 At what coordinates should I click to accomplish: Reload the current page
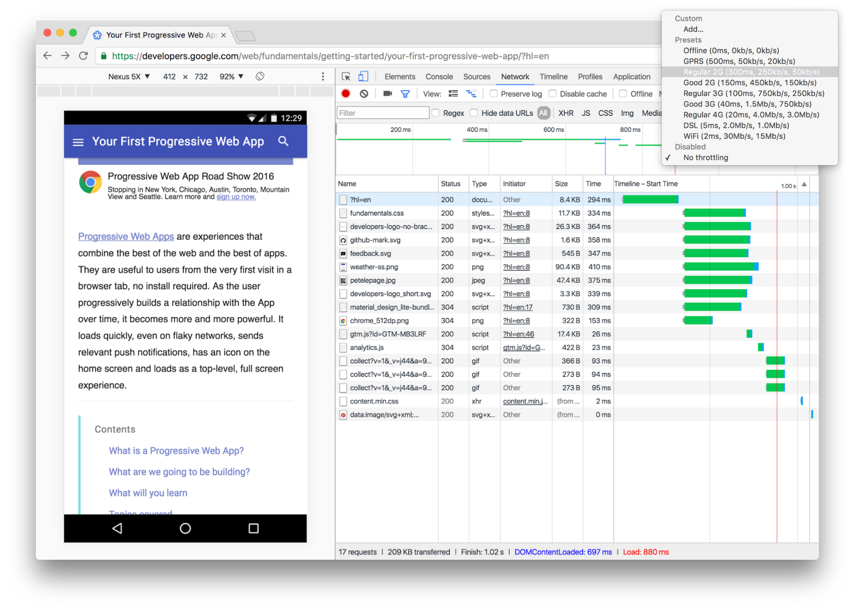pyautogui.click(x=83, y=56)
